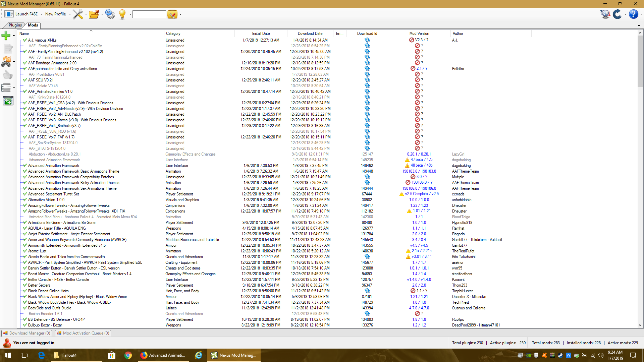Viewport: 644px width, 362px height.
Task: Switch to Fallout4 folder taskbar window
Action: (76, 355)
